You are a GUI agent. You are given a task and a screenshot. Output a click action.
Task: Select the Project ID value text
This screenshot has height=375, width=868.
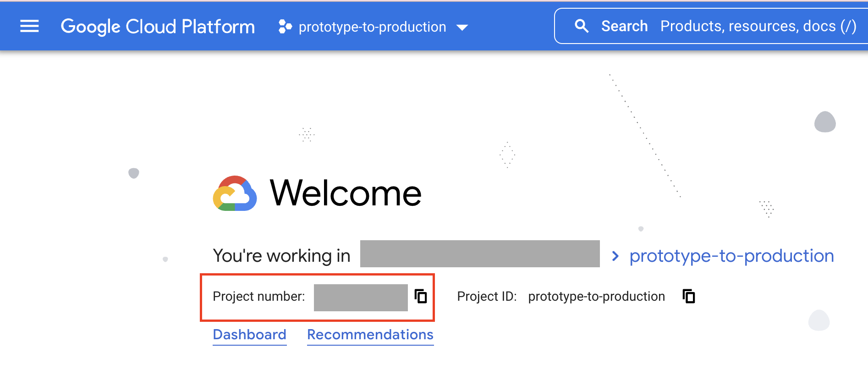[596, 297]
